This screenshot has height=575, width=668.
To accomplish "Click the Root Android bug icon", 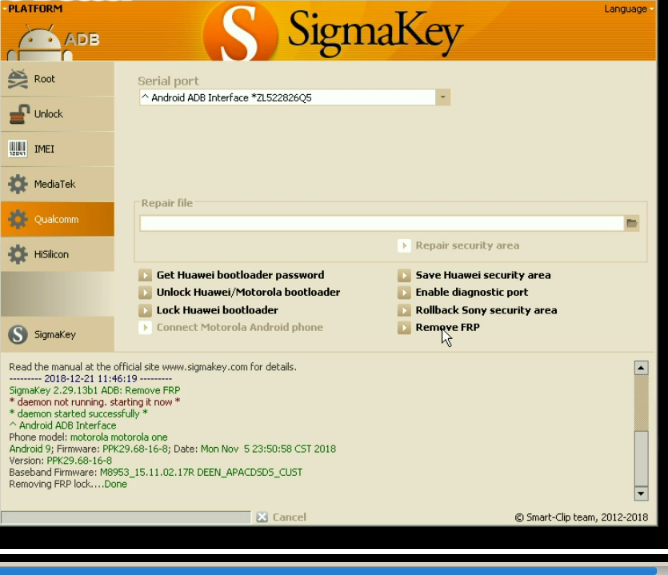I will (x=18, y=79).
